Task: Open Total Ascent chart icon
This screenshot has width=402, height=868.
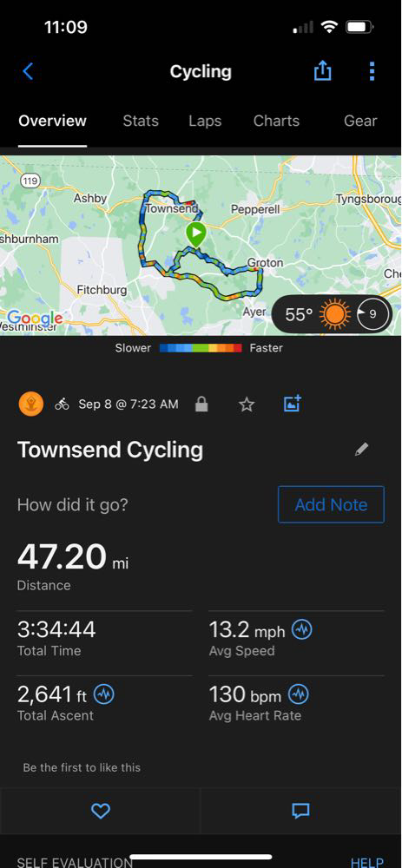Action: pyautogui.click(x=103, y=694)
